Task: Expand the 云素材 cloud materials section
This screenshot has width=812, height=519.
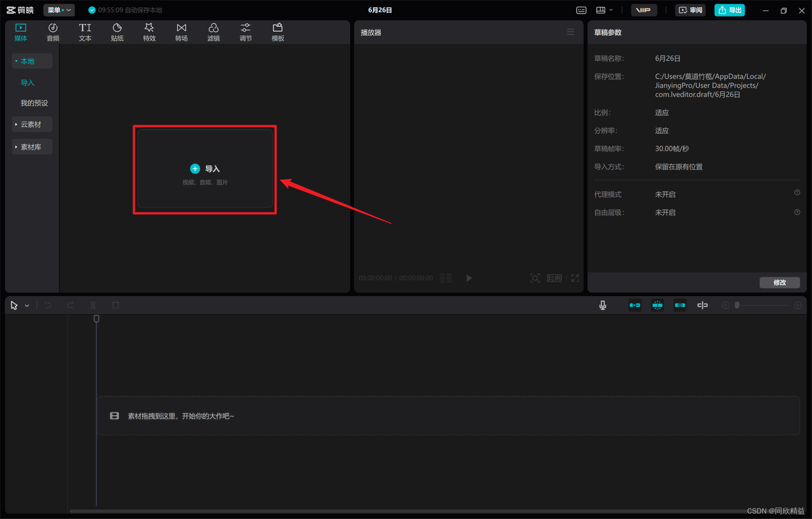Action: click(32, 124)
